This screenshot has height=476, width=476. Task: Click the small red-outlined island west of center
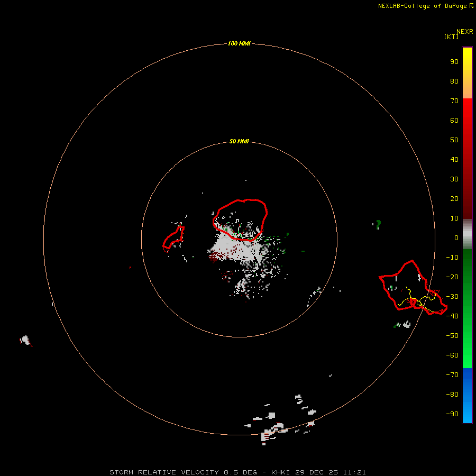[173, 239]
